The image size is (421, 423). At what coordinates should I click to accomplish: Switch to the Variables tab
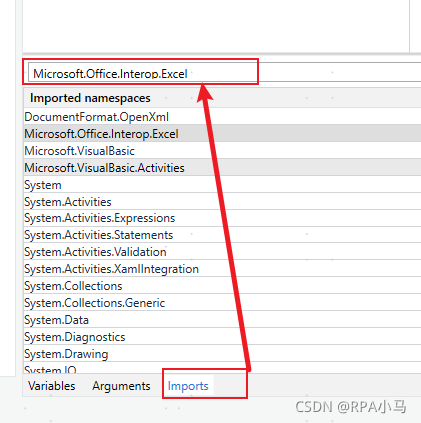52,386
